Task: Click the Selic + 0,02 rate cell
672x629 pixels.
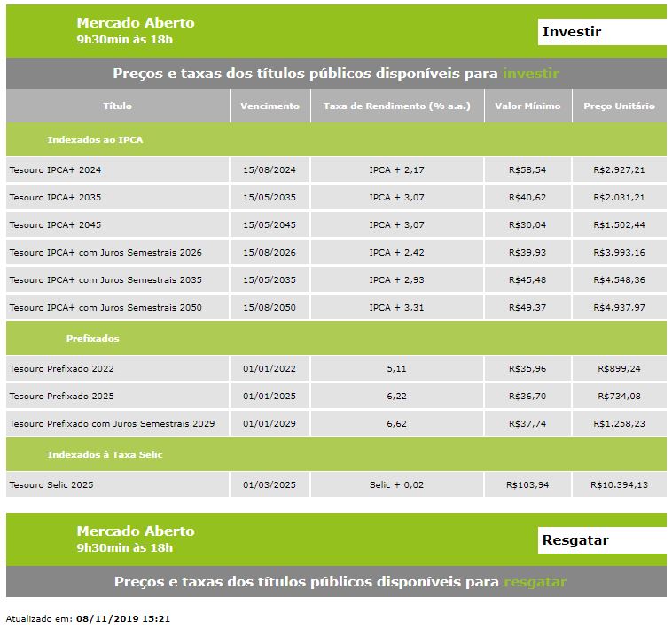Action: coord(396,485)
